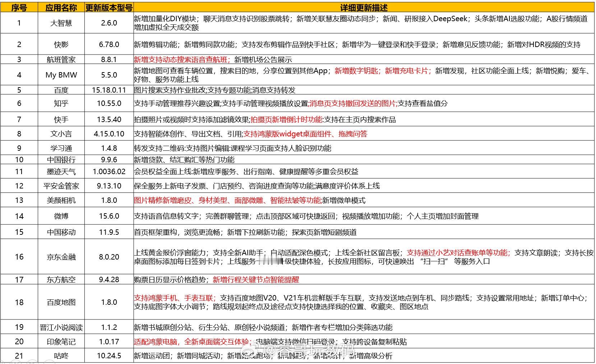Click the header cell '序号'

click(19, 8)
